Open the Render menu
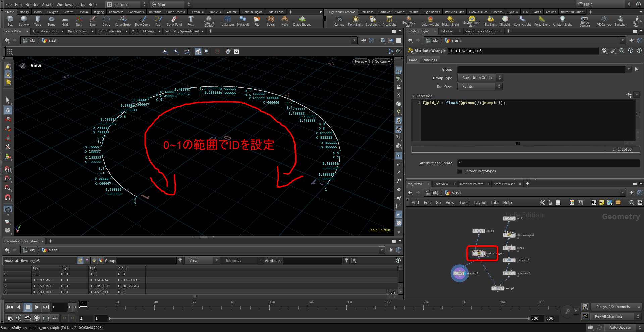Screen dimensions: 644x332 [x=32, y=4]
